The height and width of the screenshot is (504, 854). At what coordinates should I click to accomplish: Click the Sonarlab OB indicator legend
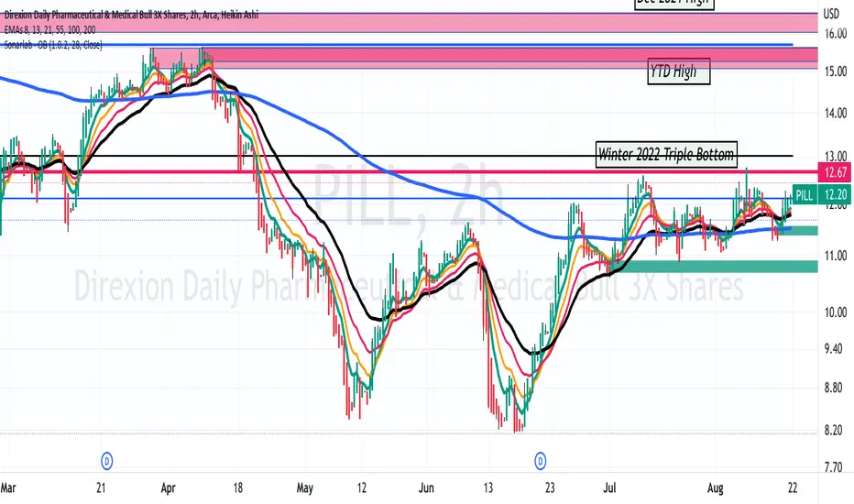(53, 45)
